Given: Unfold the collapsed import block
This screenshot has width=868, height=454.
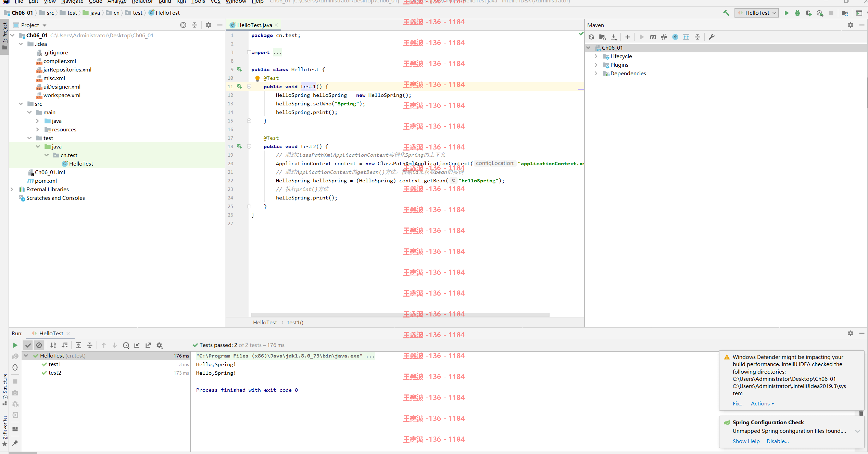Looking at the screenshot, I should (x=249, y=52).
